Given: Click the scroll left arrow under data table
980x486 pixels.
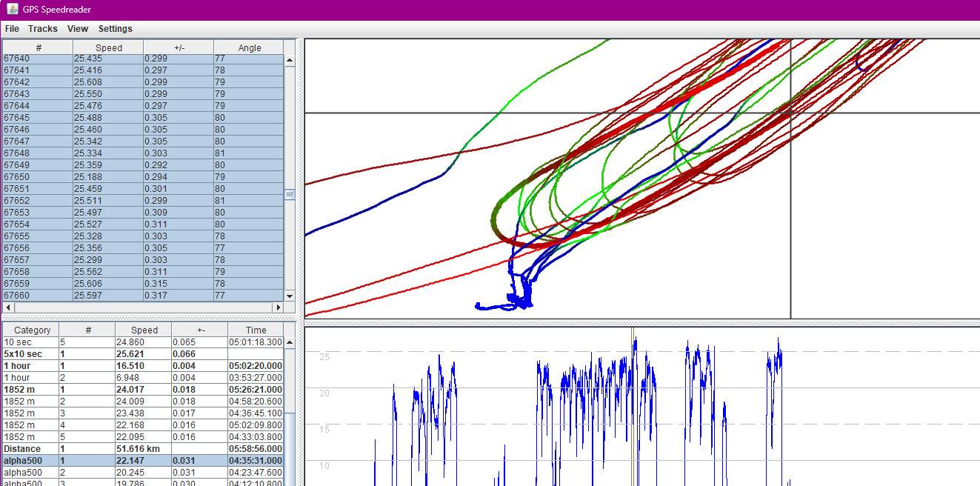Looking at the screenshot, I should coord(7,307).
